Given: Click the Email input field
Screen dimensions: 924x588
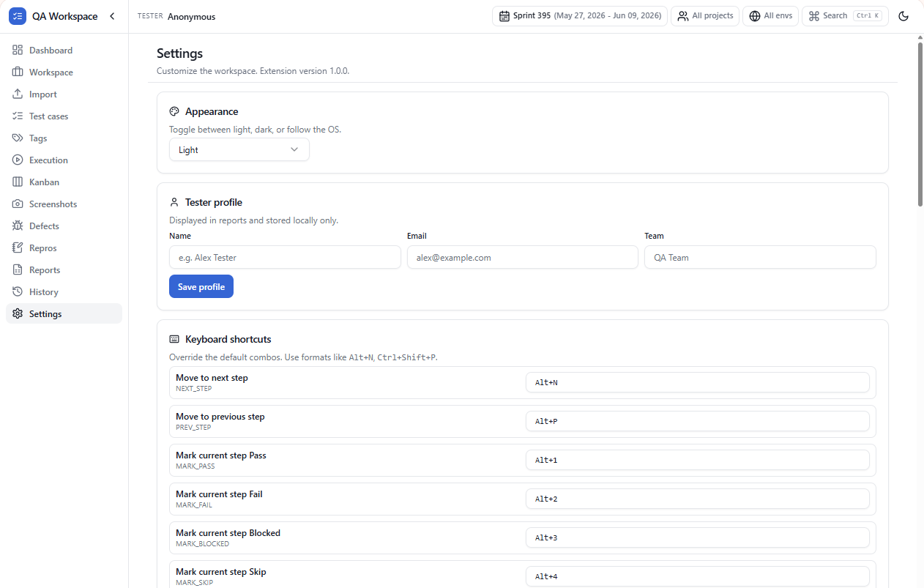Looking at the screenshot, I should [523, 257].
